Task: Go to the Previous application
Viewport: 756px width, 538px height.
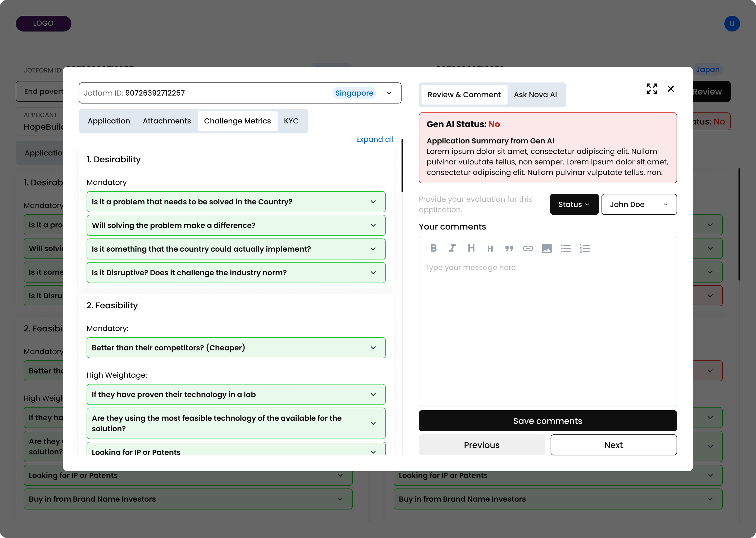Action: pyautogui.click(x=482, y=445)
